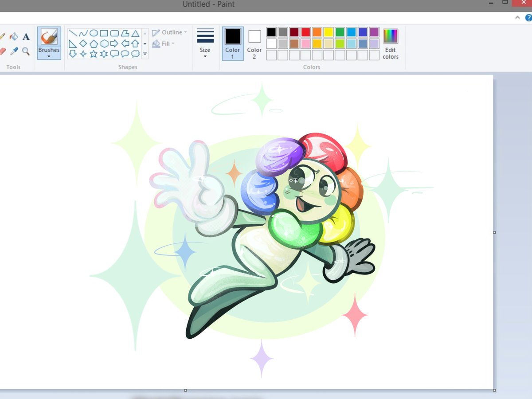Select the Pencil tool
532x399 pixels.
pyautogui.click(x=2, y=36)
